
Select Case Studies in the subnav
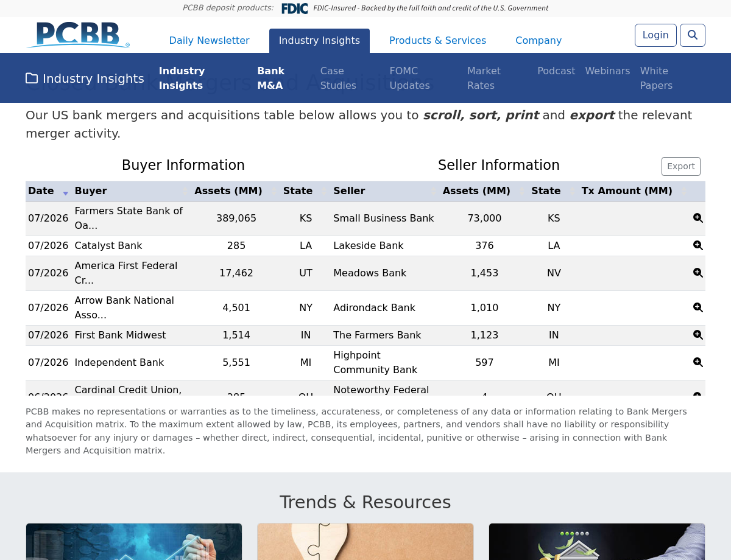(338, 78)
